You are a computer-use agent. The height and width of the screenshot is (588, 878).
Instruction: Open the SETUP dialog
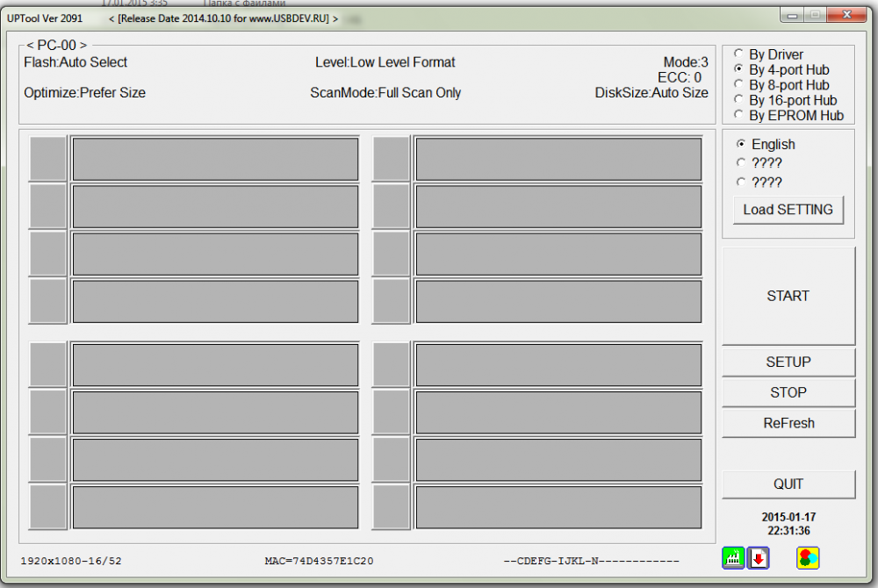[x=788, y=362]
